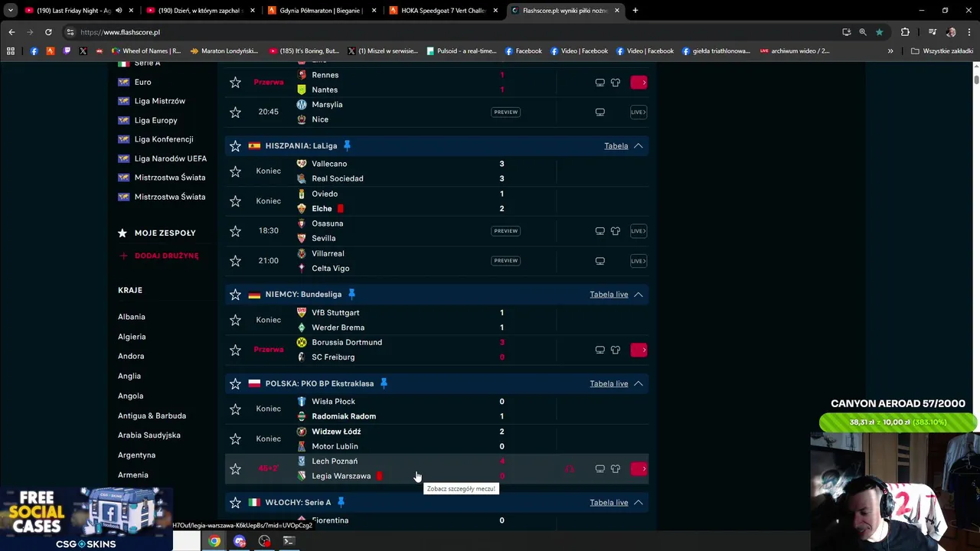The height and width of the screenshot is (551, 980).
Task: Collapse the PKO BP Ekstraklasa section chevron
Action: pyautogui.click(x=638, y=383)
